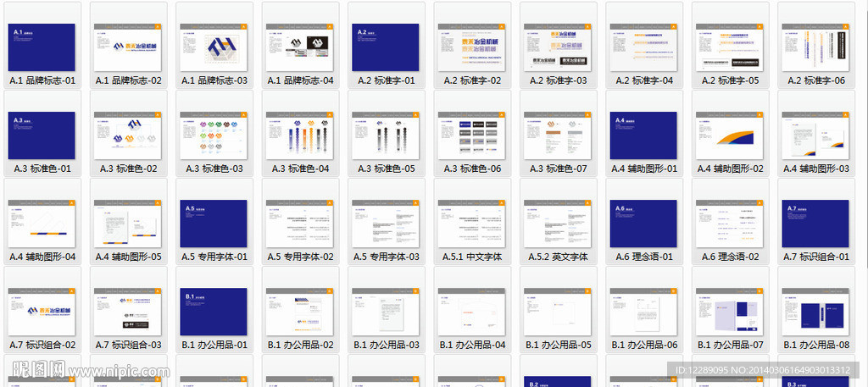Viewport: 868px width, 387px height.
Task: Click thumbnail A.3 标准色-06
Action: click(471, 135)
